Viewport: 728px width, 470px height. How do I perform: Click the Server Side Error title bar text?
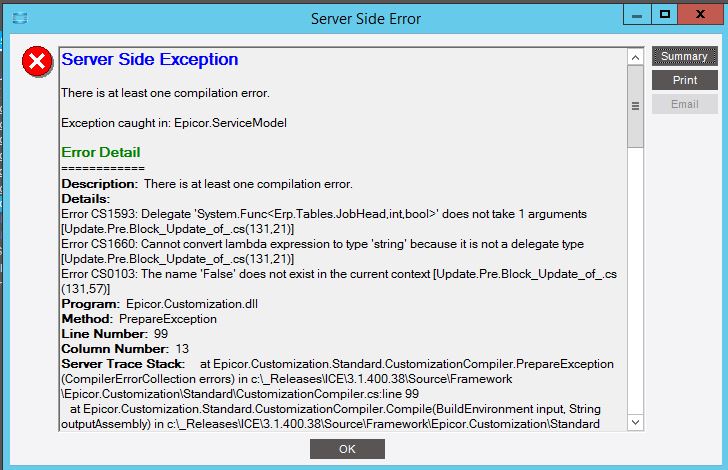[x=365, y=19]
